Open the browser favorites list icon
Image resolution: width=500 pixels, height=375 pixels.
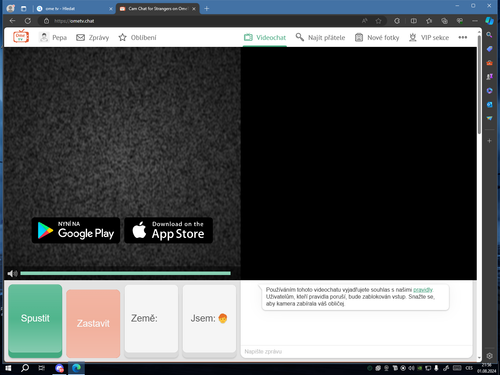pos(429,21)
